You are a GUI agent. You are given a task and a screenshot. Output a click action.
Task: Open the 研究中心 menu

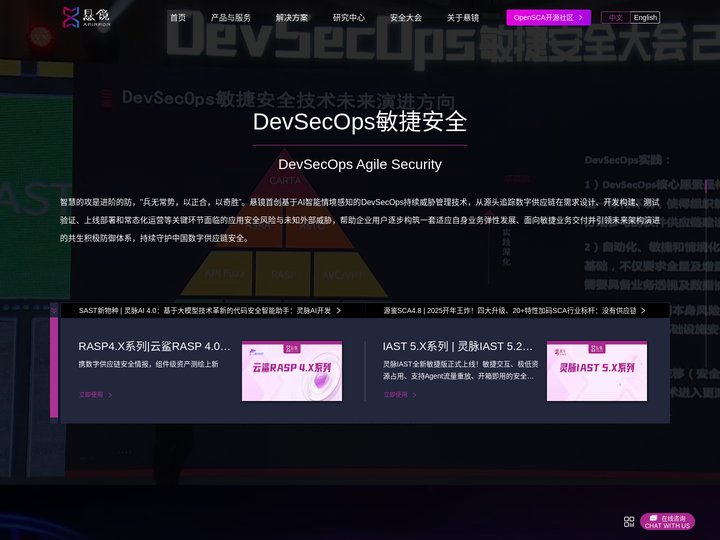pos(349,18)
